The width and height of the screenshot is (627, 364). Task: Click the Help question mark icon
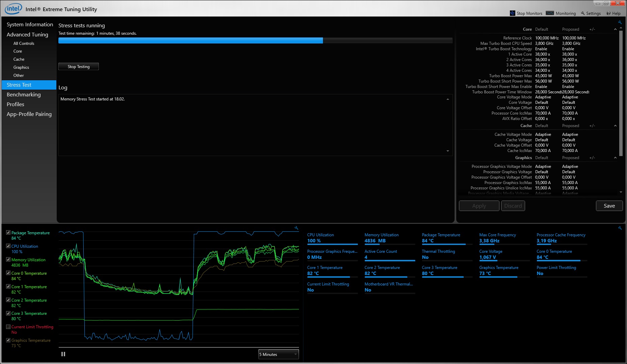pos(608,13)
